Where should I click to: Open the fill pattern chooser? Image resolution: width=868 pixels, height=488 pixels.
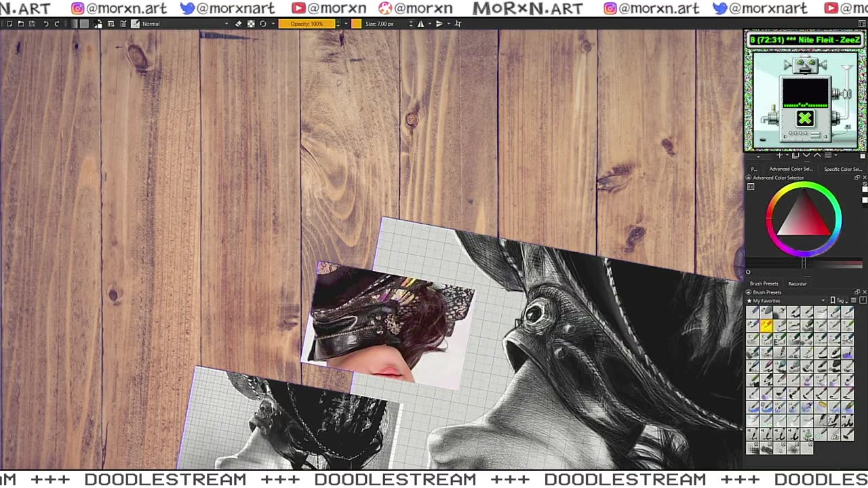tap(84, 24)
